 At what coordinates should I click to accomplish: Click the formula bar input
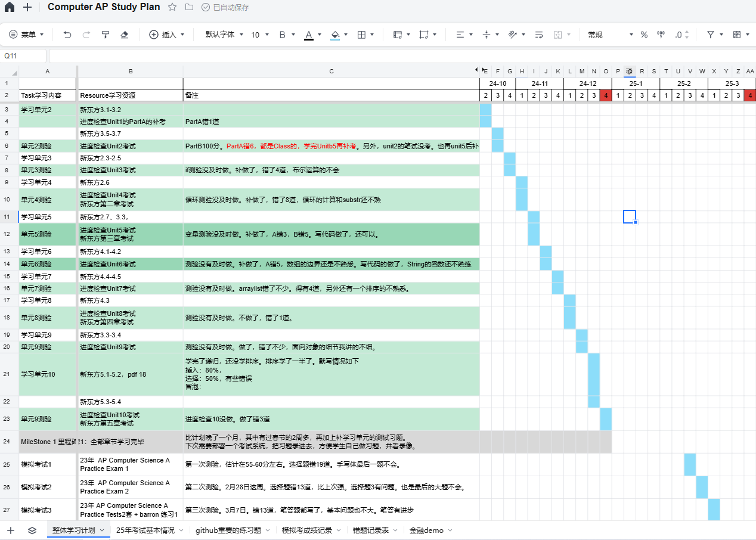(402, 55)
